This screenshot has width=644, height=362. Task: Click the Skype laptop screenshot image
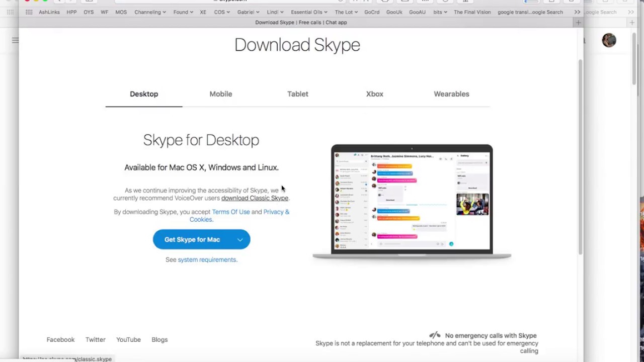tap(412, 202)
